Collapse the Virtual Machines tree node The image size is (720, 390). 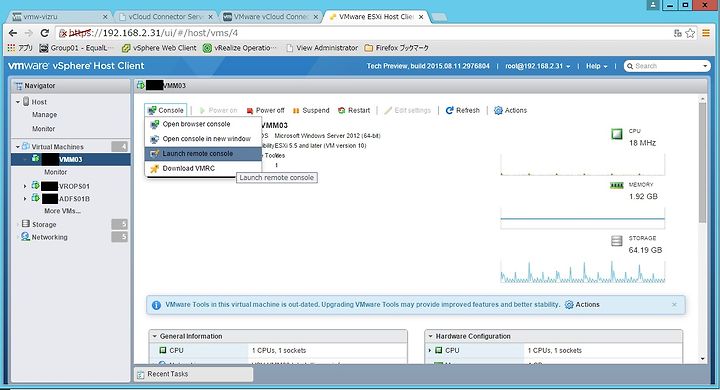pyautogui.click(x=18, y=147)
